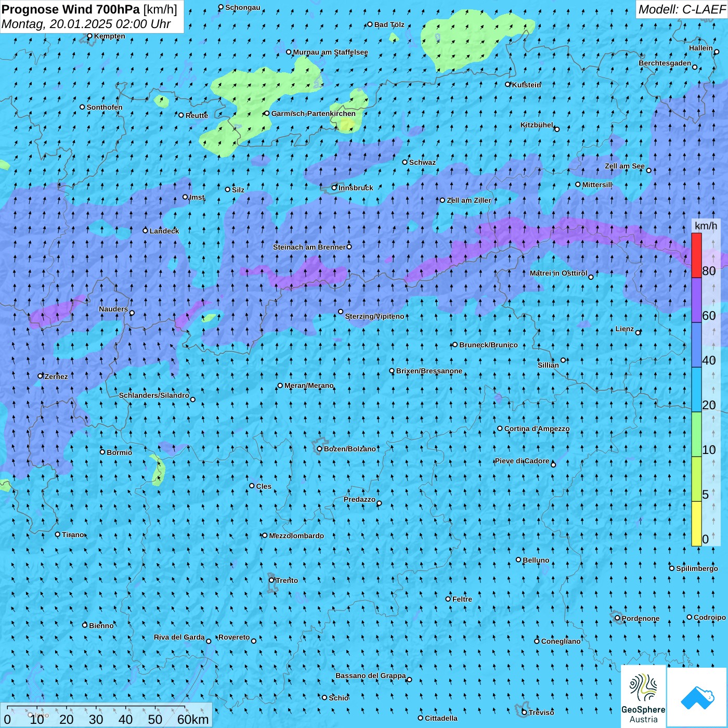Pick the light-blue legend segment between 20 and 40

[696, 390]
